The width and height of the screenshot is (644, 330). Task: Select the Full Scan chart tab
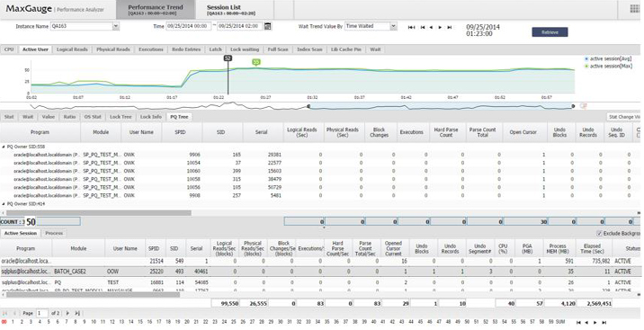click(x=278, y=49)
